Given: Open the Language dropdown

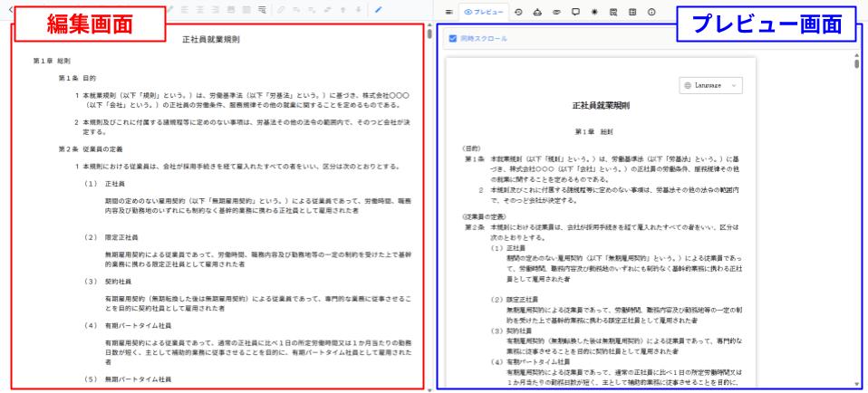Looking at the screenshot, I should (x=712, y=85).
